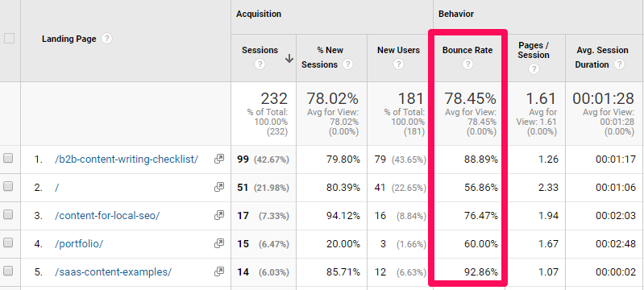Screen dimensions: 644x290
Task: Open /b2b-content-writing-checklist/ page in new window icon
Action: click(x=219, y=159)
